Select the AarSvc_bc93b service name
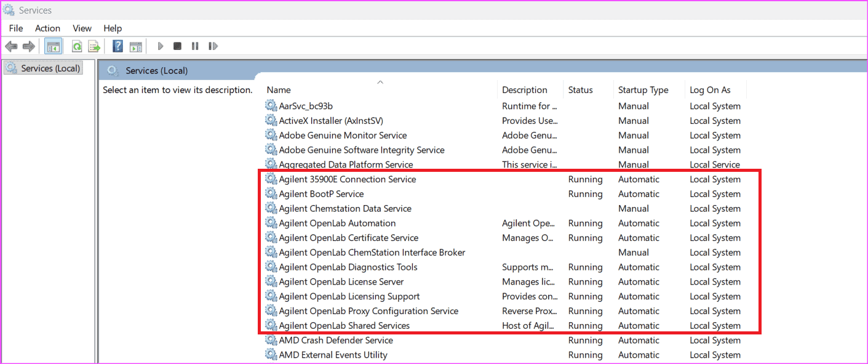Image resolution: width=868 pixels, height=364 pixels. click(306, 106)
